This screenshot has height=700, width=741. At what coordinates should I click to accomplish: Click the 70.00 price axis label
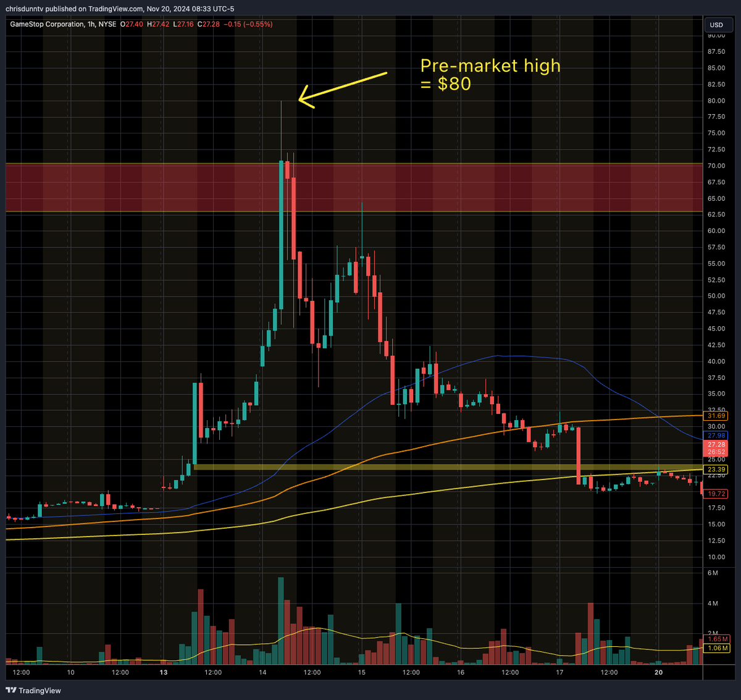(x=716, y=166)
